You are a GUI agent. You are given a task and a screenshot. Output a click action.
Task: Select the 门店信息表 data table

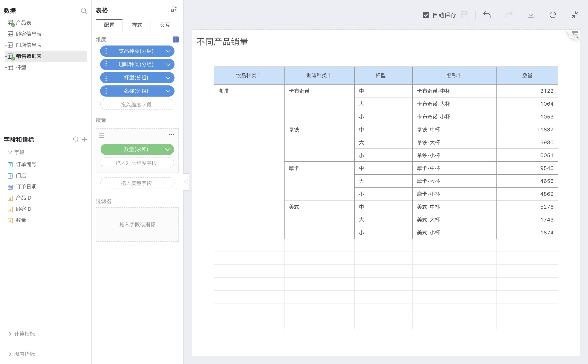(29, 45)
